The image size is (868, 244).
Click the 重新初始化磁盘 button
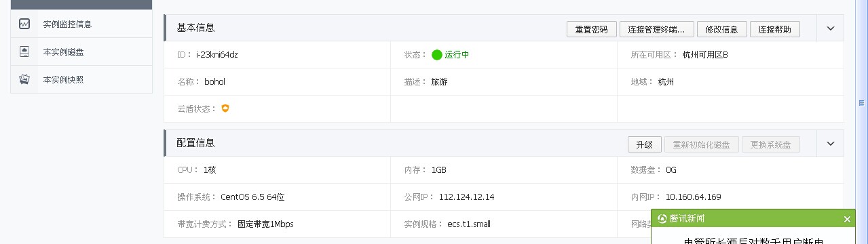click(702, 144)
